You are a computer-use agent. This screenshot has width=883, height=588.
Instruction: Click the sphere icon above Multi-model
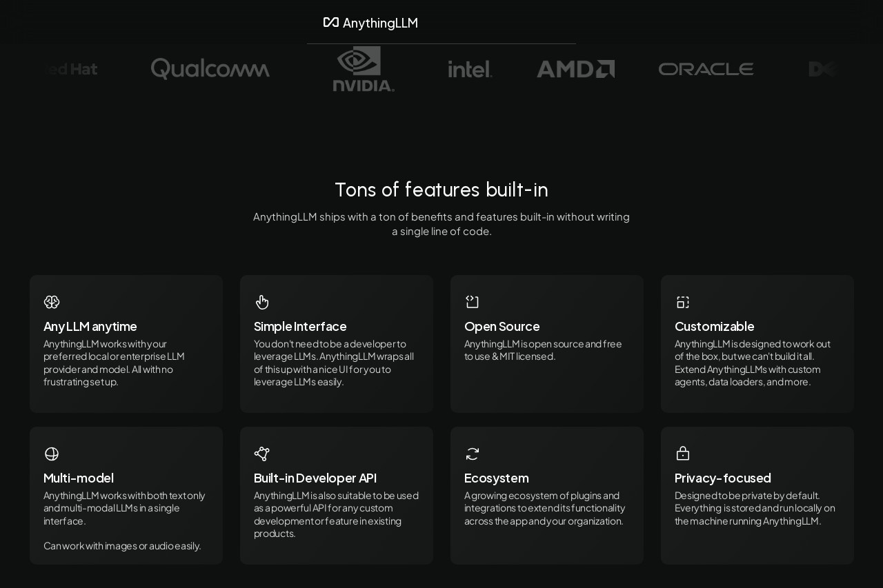tap(52, 454)
